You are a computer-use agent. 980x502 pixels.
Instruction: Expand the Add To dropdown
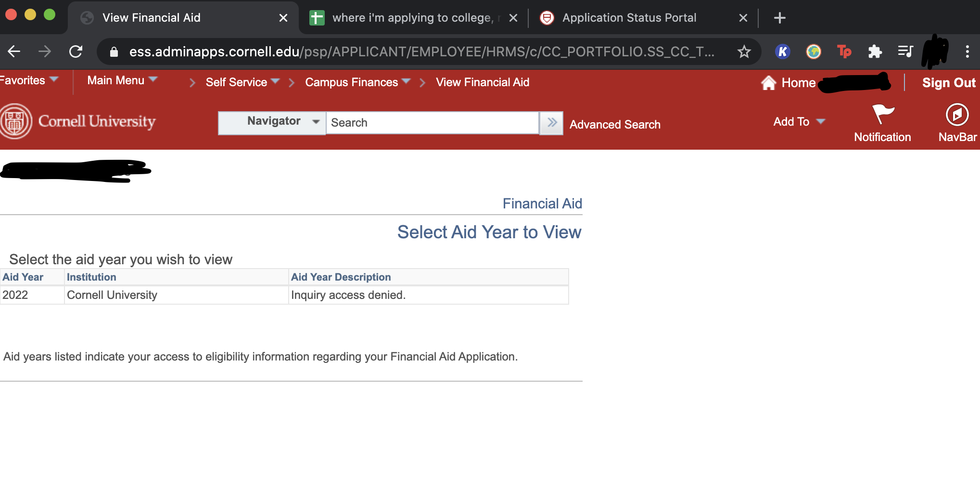(799, 122)
